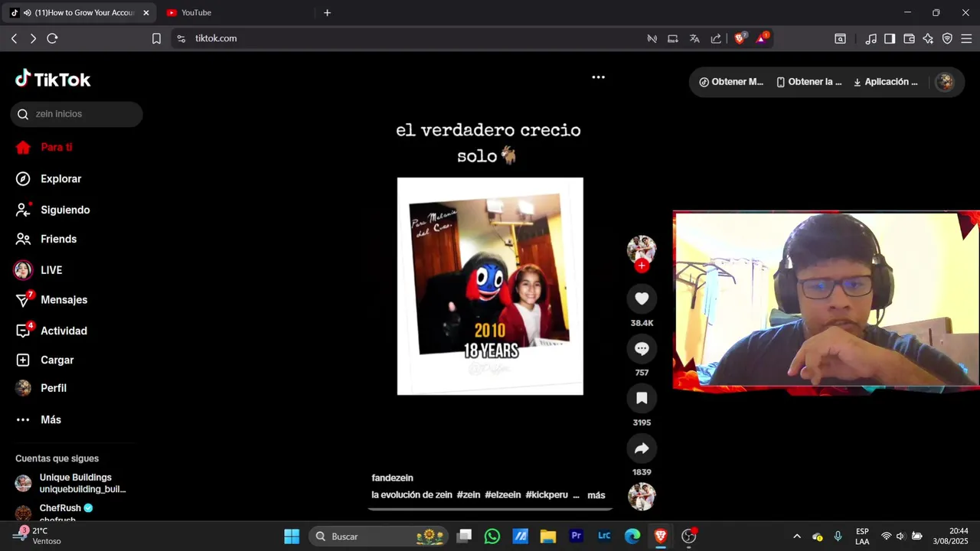Switch to the YouTube tab
This screenshot has width=980, height=551.
196,12
